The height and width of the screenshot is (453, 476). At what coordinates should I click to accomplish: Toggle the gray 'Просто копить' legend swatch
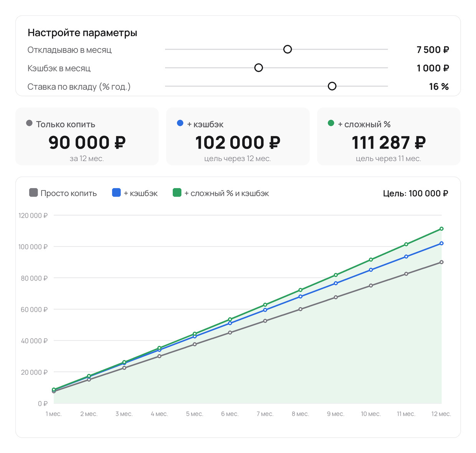pyautogui.click(x=33, y=192)
